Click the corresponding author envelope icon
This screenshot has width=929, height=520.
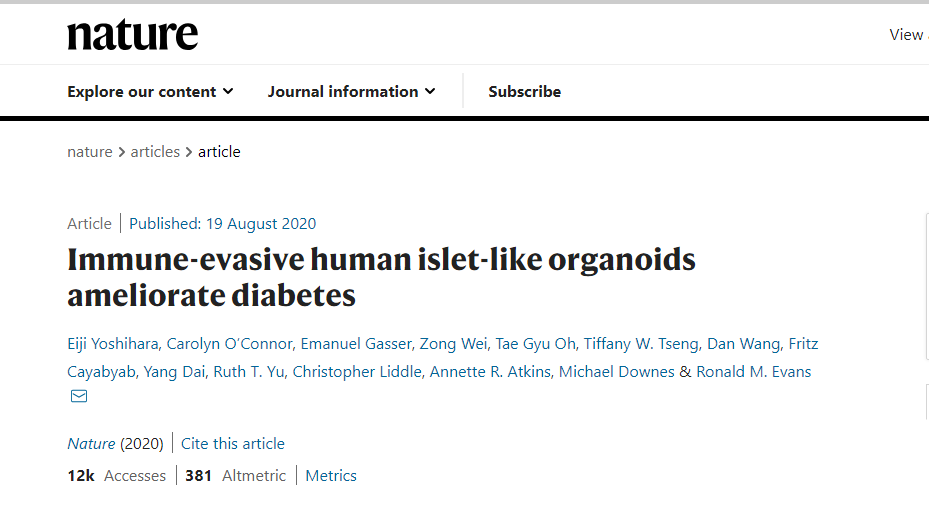point(79,396)
